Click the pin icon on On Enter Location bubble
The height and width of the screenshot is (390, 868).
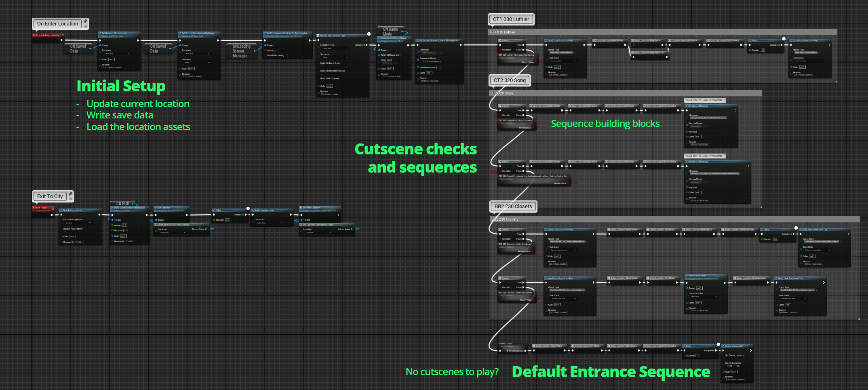click(x=86, y=21)
